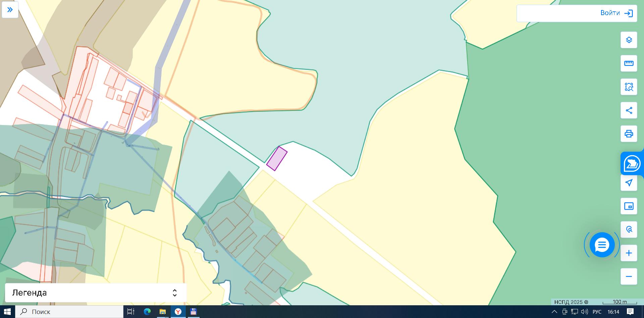
Task: Show hidden system tray icons arrow
Action: point(554,312)
